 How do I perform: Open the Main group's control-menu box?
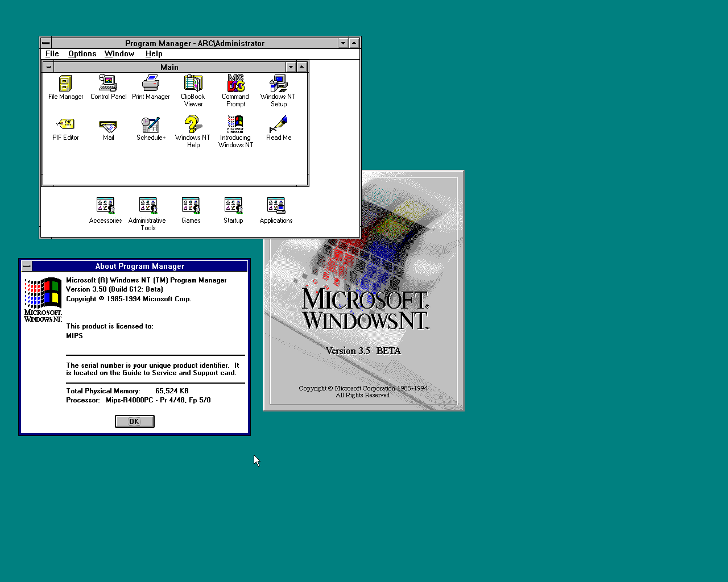pos(48,67)
